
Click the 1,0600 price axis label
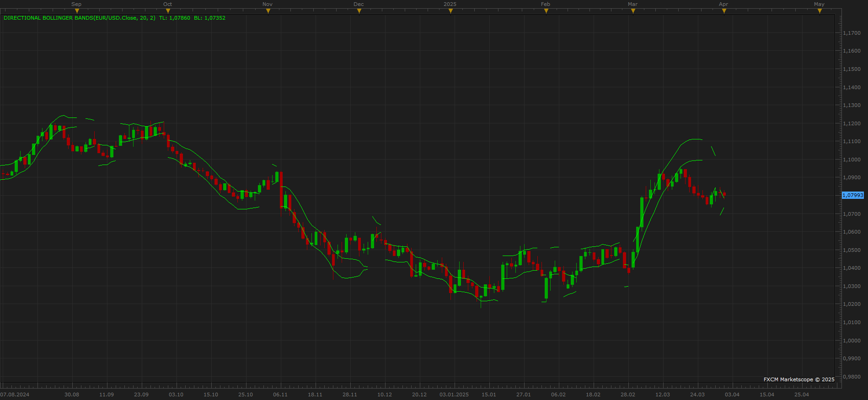(852, 232)
